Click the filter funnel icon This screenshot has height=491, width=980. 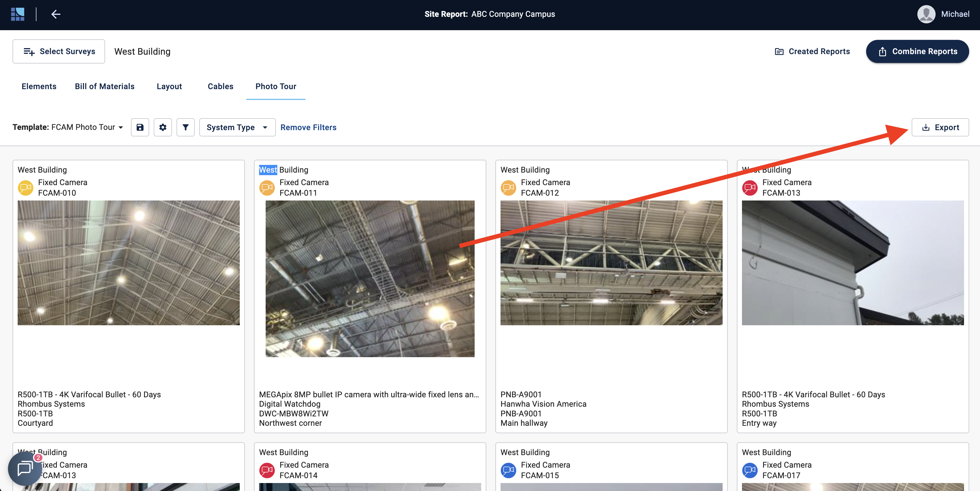pos(186,127)
